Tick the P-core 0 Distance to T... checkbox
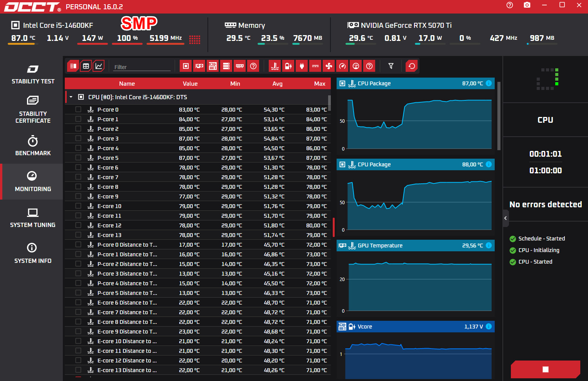The height and width of the screenshot is (381, 588). (x=78, y=244)
